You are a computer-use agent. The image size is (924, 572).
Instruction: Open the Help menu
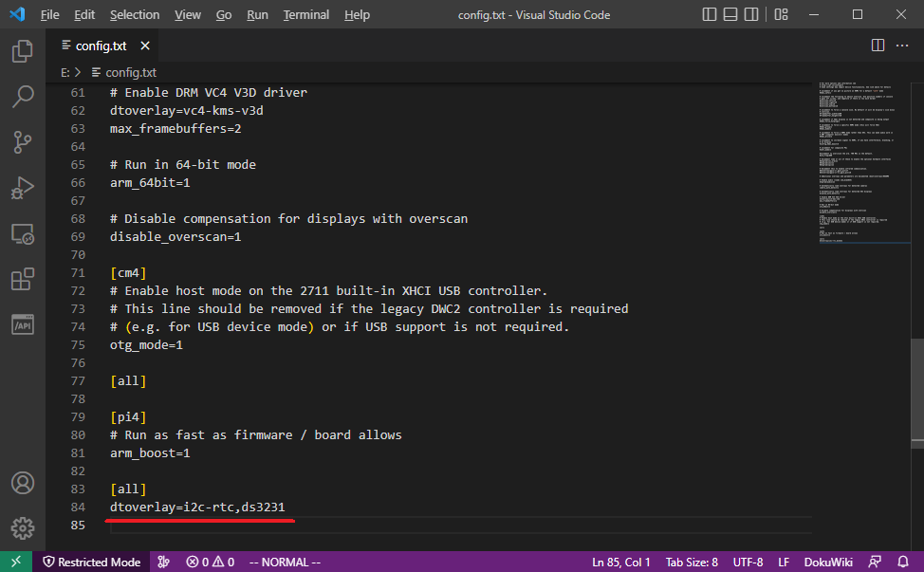[x=357, y=15]
